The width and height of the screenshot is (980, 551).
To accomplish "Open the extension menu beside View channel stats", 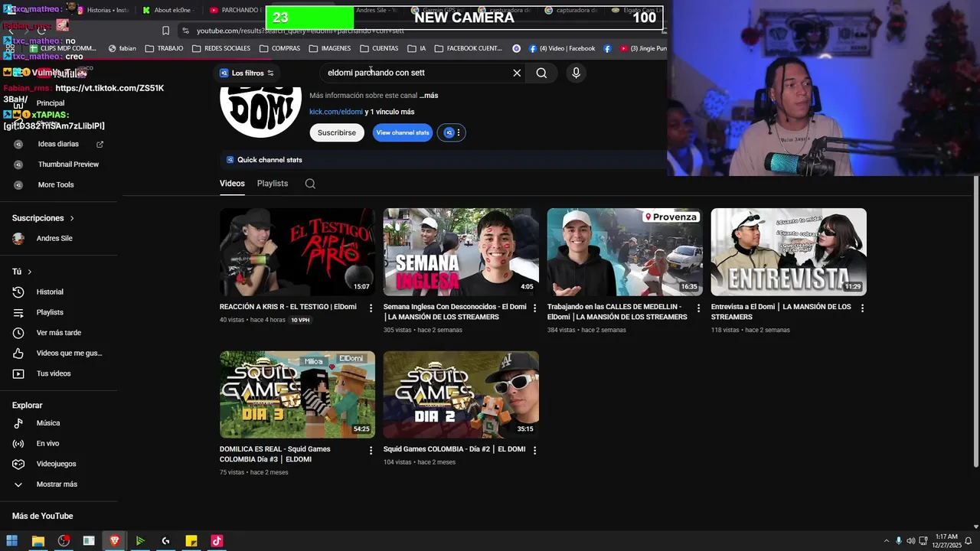I will click(451, 132).
